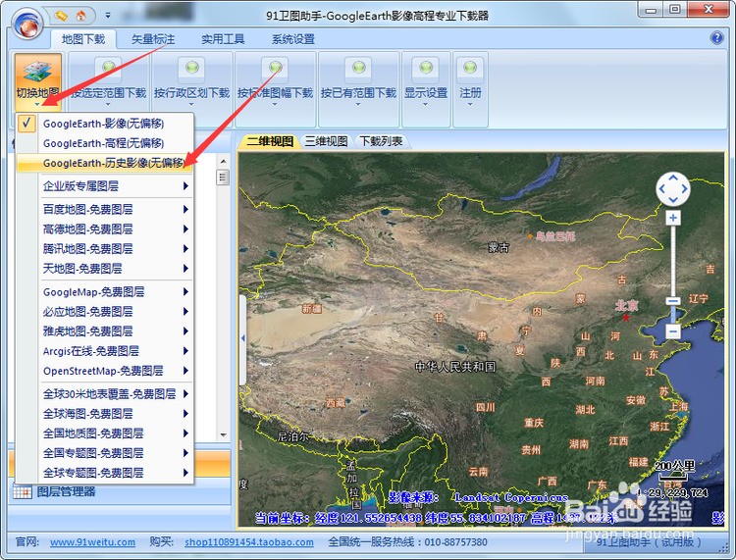
Task: Open 全球专题图-免费图层 menu entry
Action: [105, 473]
